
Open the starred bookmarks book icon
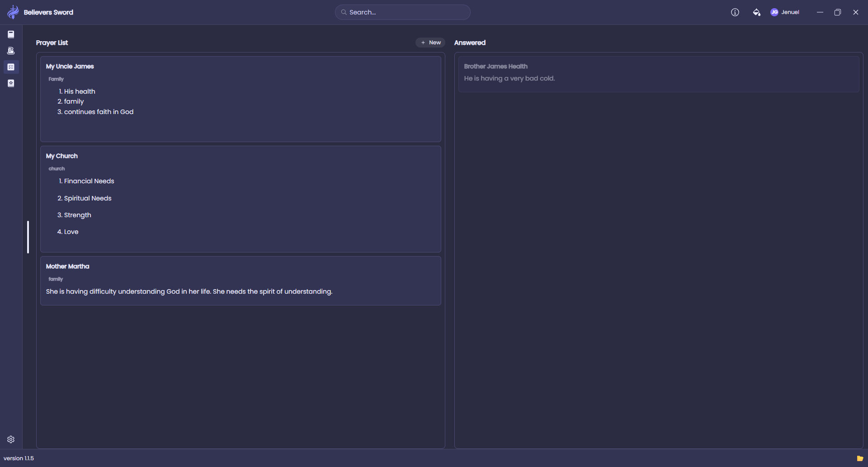point(11,83)
